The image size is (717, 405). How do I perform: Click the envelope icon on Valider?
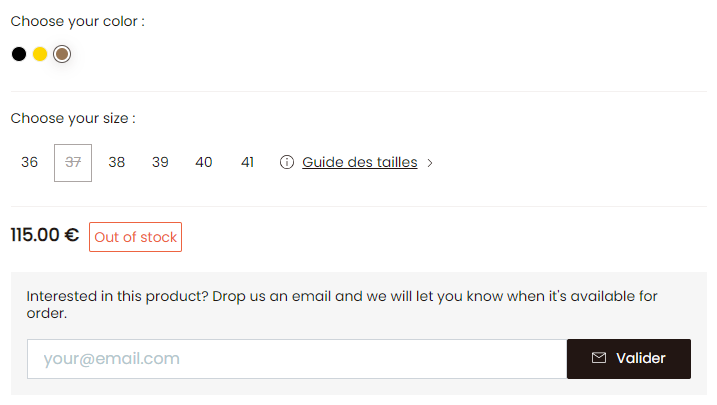[x=599, y=358]
